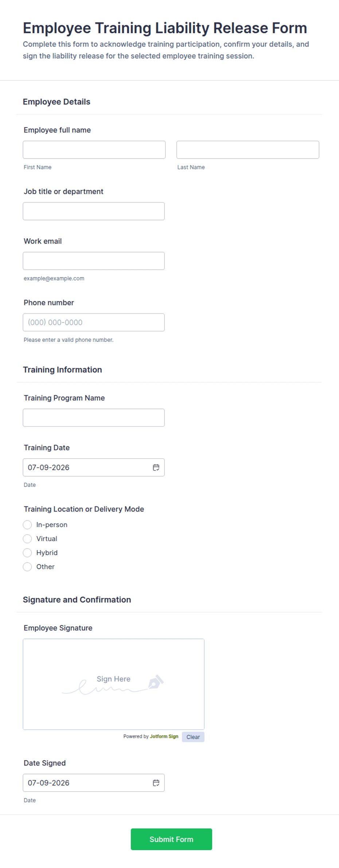Open the Jotform Sign link
The width and height of the screenshot is (339, 868).
coord(164,736)
